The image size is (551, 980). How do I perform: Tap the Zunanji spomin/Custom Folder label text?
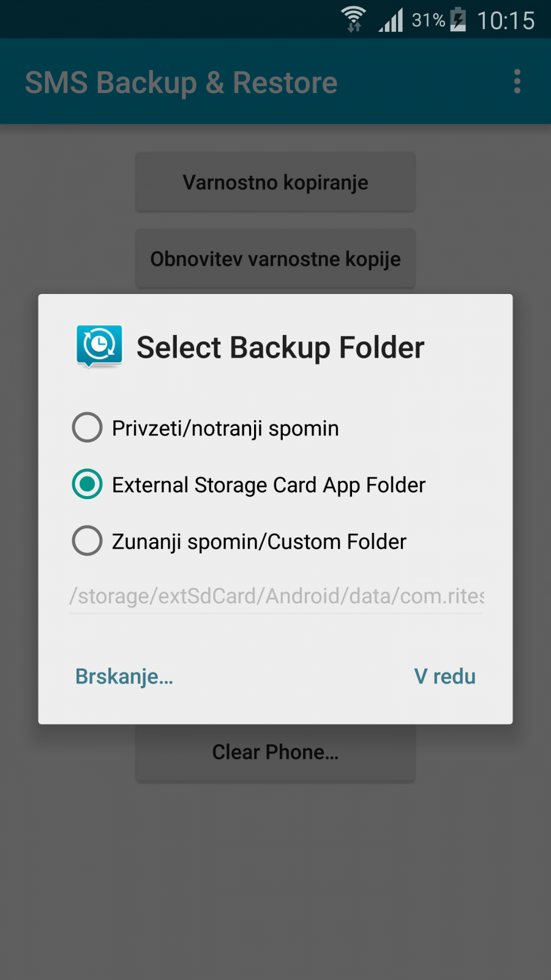click(259, 541)
